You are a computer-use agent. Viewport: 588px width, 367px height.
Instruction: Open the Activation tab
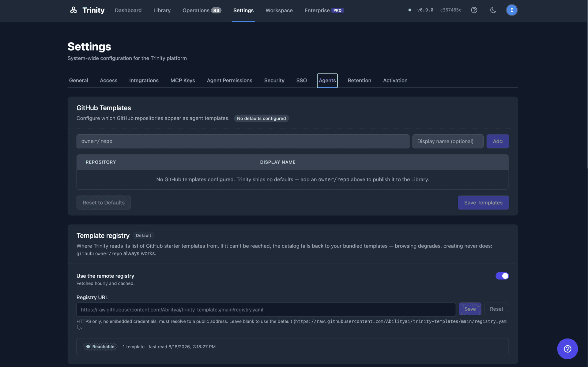click(x=395, y=80)
